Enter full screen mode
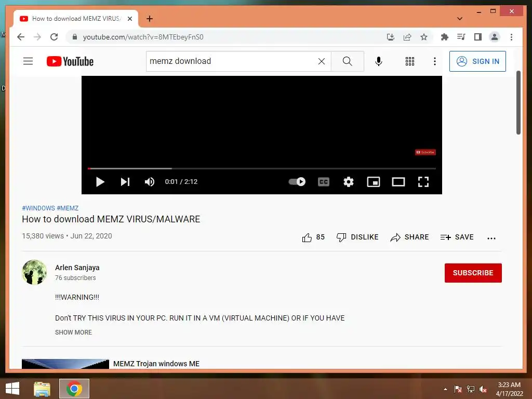This screenshot has height=399, width=532. [x=423, y=182]
